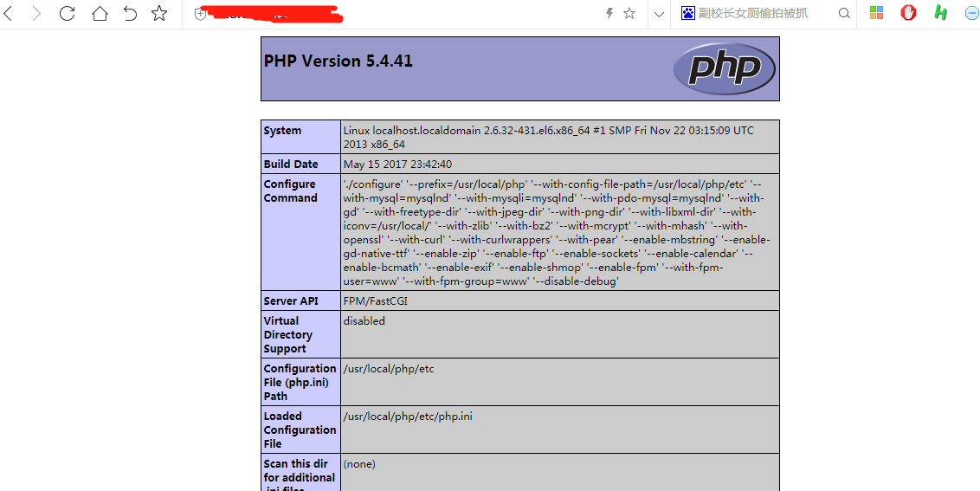980x491 pixels.
Task: Open the green H extension icon
Action: pos(941,13)
